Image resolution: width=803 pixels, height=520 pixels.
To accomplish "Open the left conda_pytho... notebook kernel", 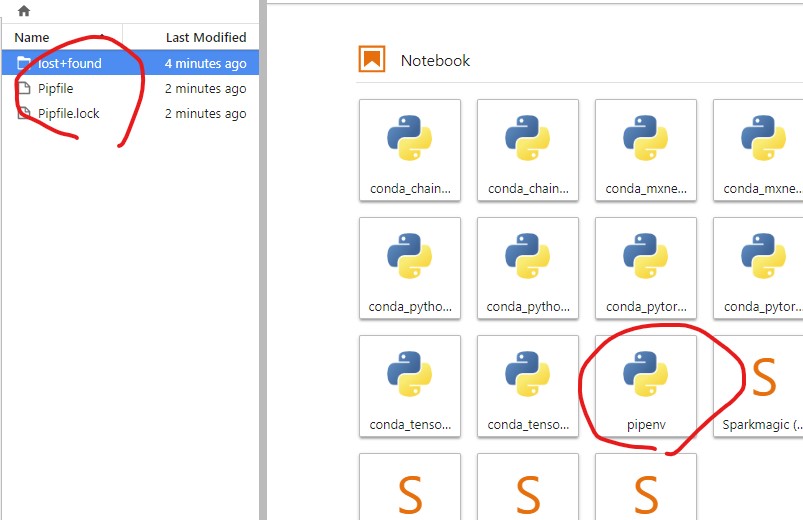I will (410, 268).
